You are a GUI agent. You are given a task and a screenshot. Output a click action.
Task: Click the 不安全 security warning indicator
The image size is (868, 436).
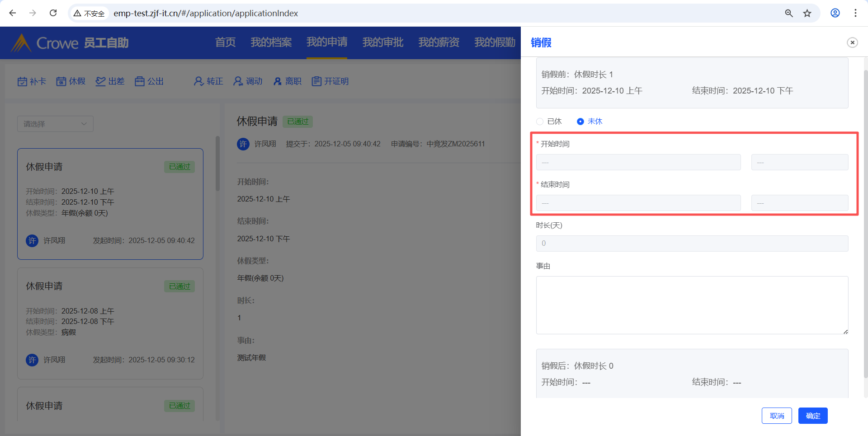coord(90,14)
